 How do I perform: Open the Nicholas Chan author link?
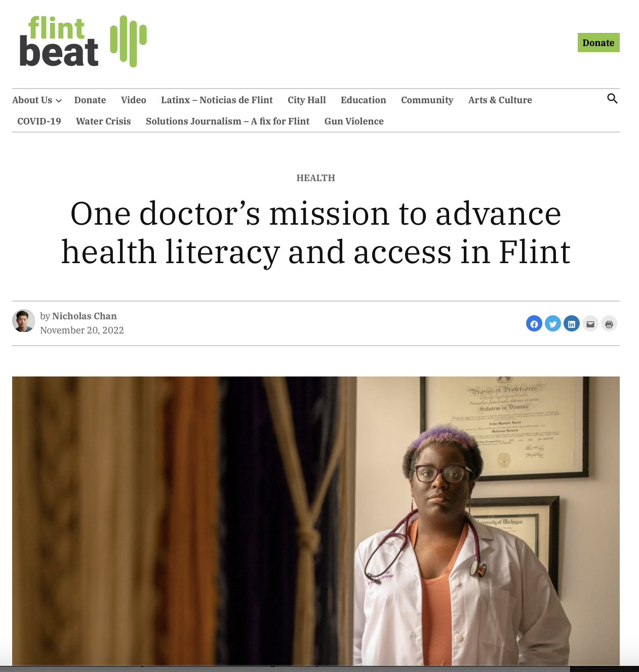pos(85,316)
